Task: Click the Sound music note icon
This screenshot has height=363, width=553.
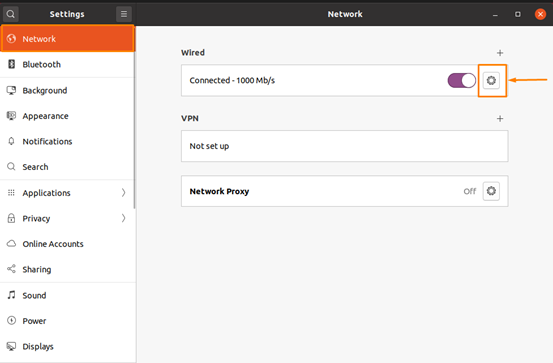Action: (x=12, y=295)
